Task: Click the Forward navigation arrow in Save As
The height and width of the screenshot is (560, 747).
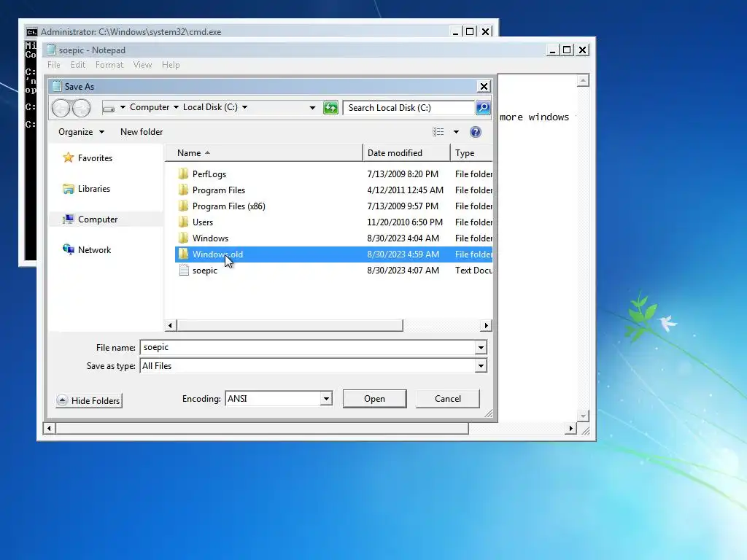Action: pyautogui.click(x=82, y=108)
